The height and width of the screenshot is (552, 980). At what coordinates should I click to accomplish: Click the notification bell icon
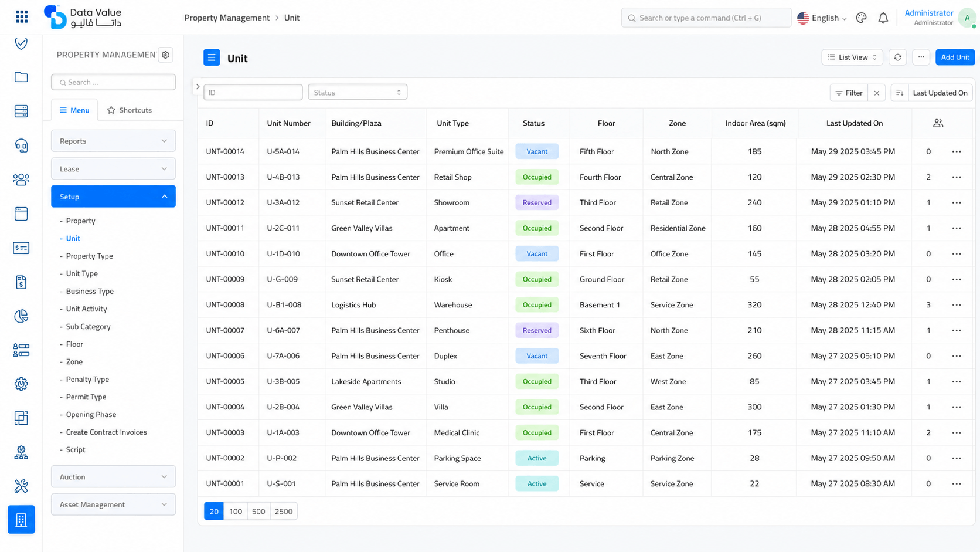883,18
